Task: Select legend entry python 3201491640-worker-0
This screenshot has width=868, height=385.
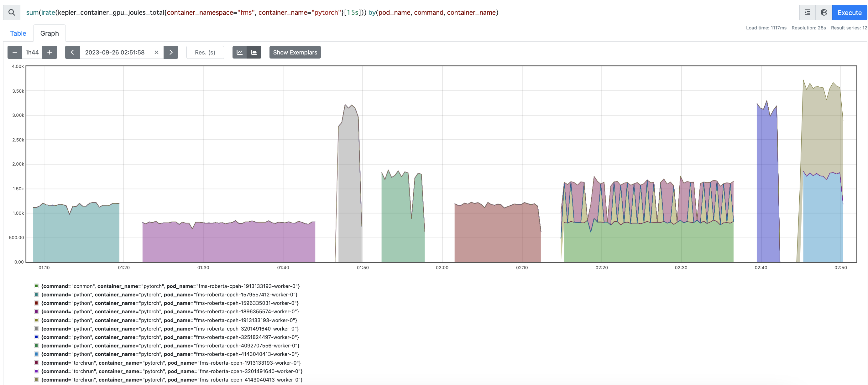Action: [170, 329]
